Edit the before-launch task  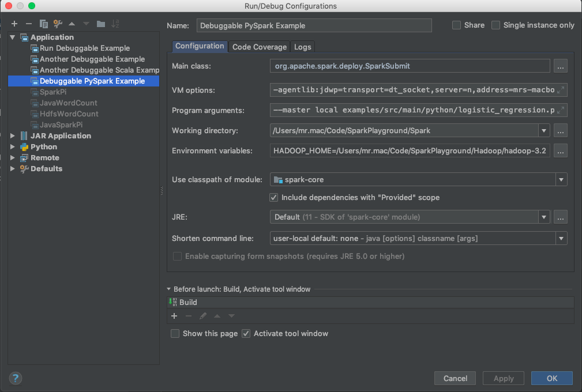pyautogui.click(x=202, y=316)
